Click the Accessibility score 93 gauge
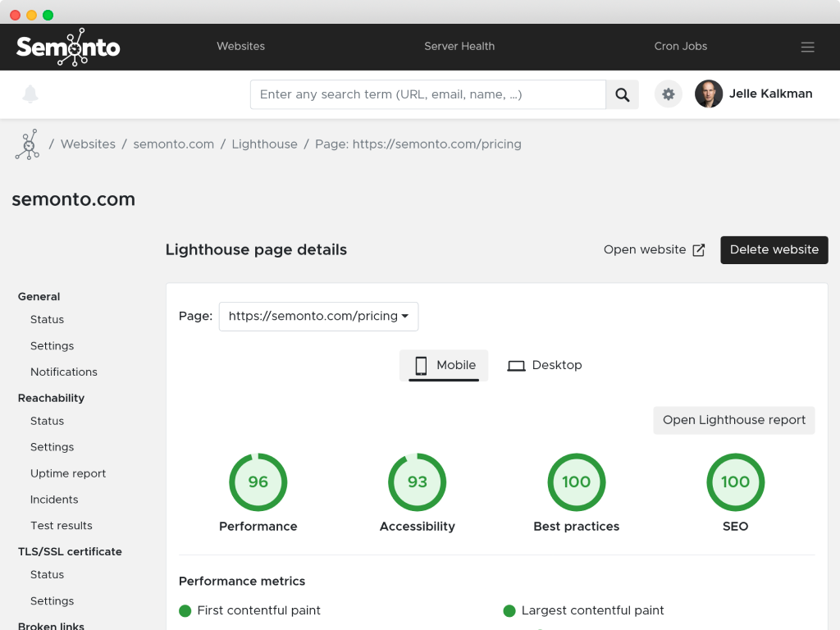The height and width of the screenshot is (630, 840). 418,482
